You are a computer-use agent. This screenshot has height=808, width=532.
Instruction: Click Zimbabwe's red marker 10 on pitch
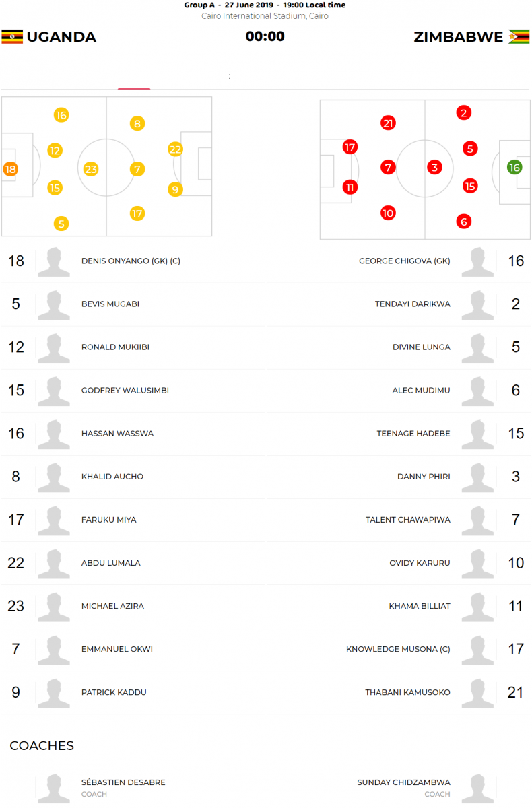[387, 213]
